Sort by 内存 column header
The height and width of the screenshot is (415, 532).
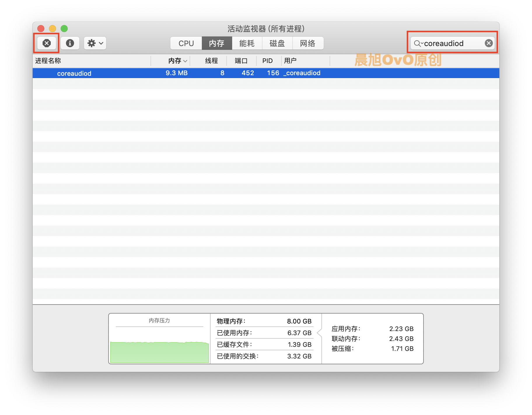[171, 61]
